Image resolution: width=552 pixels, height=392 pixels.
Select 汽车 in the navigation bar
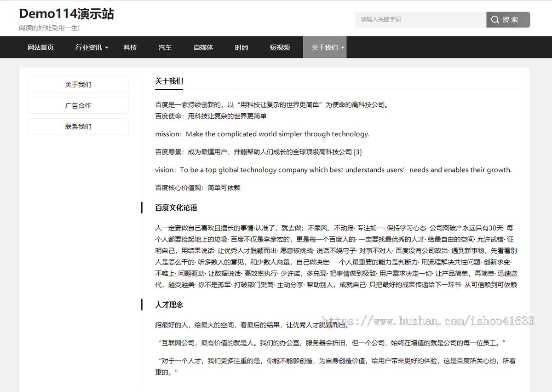click(165, 47)
